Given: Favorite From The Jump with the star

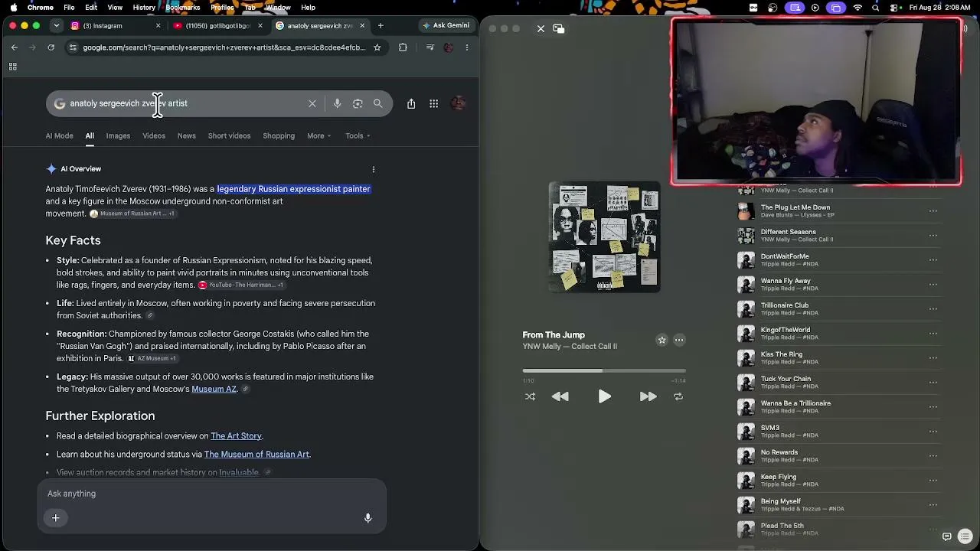Looking at the screenshot, I should (x=662, y=340).
